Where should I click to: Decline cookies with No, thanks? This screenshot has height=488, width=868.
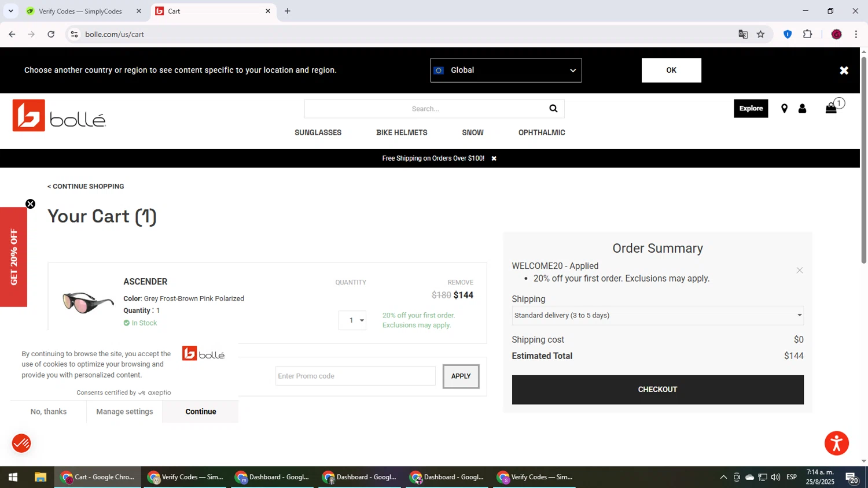[x=49, y=412]
